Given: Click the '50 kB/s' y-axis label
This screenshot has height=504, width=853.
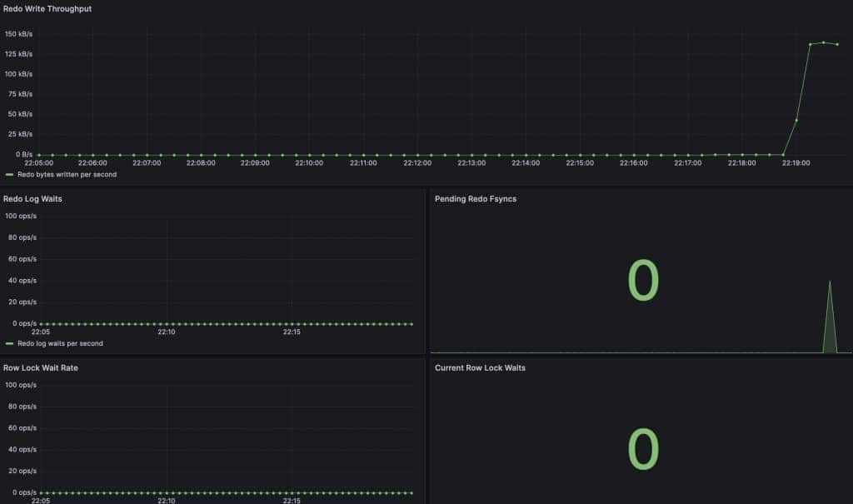Looking at the screenshot, I should [x=20, y=114].
